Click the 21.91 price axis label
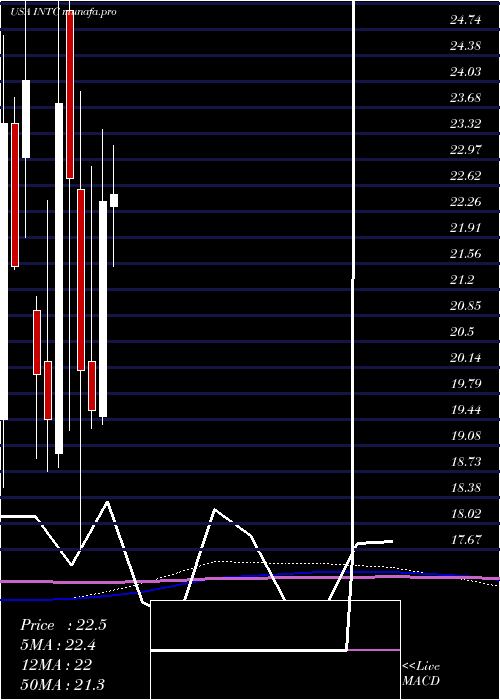 [x=466, y=228]
